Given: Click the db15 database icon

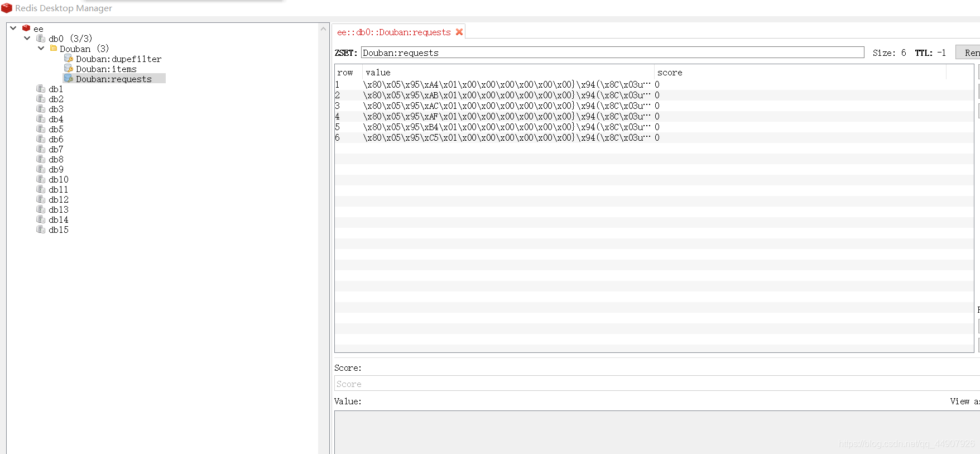Looking at the screenshot, I should 41,229.
